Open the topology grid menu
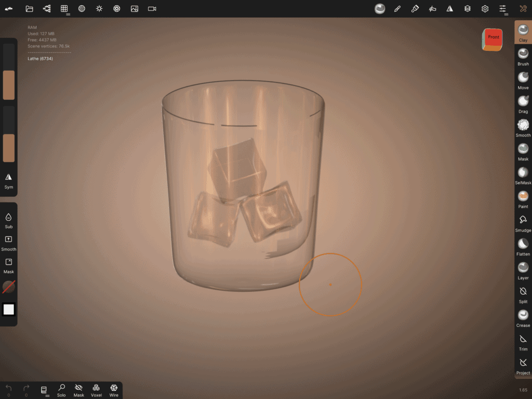 click(64, 9)
